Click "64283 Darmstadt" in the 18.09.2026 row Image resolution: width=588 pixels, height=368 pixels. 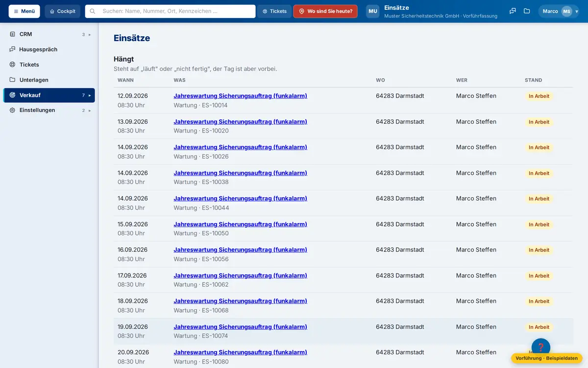click(400, 301)
